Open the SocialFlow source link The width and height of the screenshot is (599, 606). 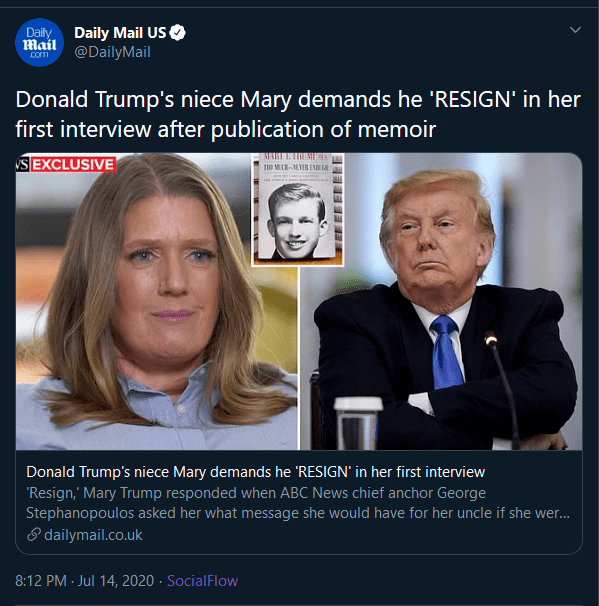click(x=202, y=581)
